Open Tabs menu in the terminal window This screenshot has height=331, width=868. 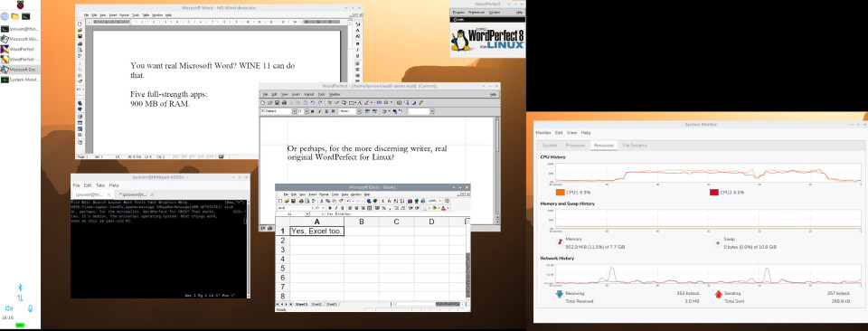(100, 185)
